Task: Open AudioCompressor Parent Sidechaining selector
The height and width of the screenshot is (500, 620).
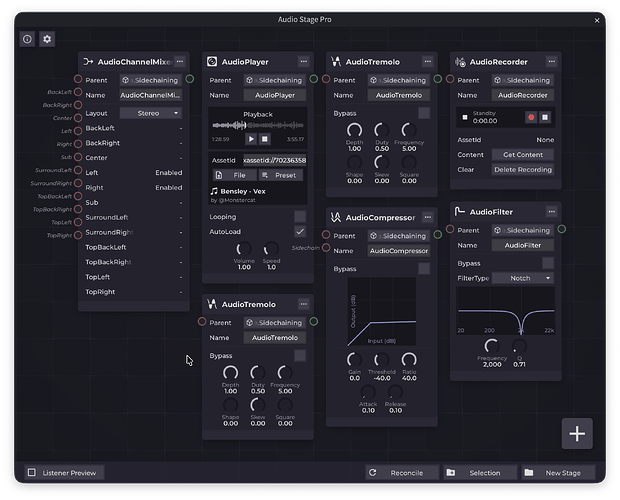Action: [x=399, y=236]
